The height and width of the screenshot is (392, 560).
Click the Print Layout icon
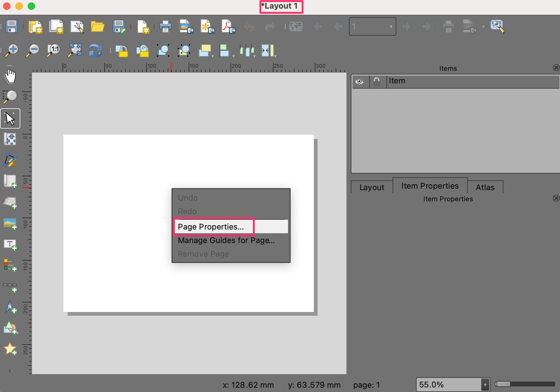165,26
